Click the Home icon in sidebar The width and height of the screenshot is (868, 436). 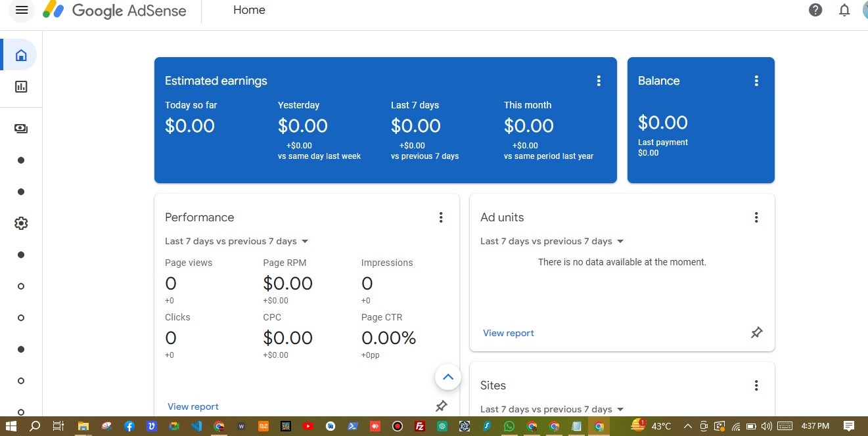[21, 55]
